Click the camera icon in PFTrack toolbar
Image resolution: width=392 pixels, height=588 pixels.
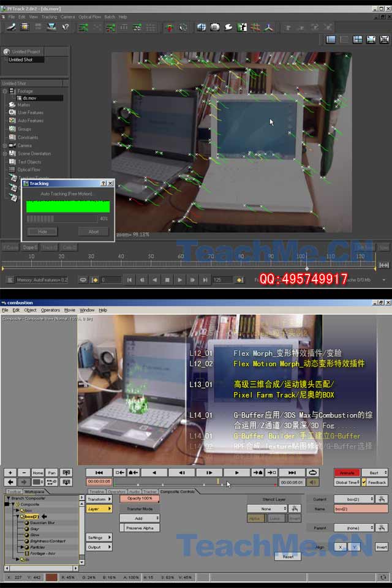[x=215, y=28]
